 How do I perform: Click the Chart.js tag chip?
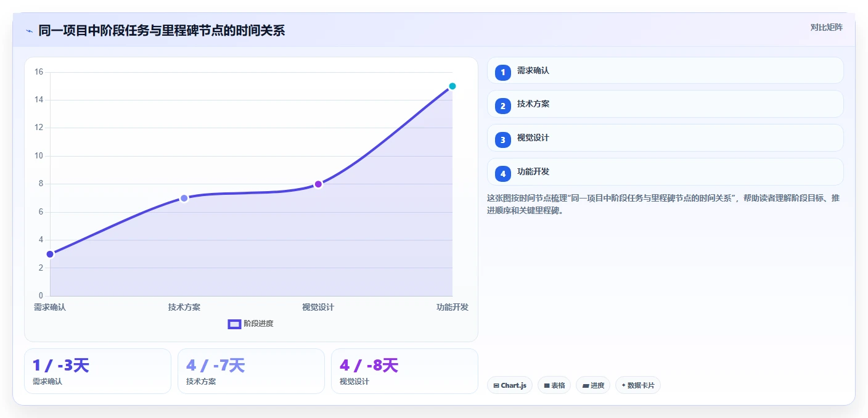tap(510, 385)
